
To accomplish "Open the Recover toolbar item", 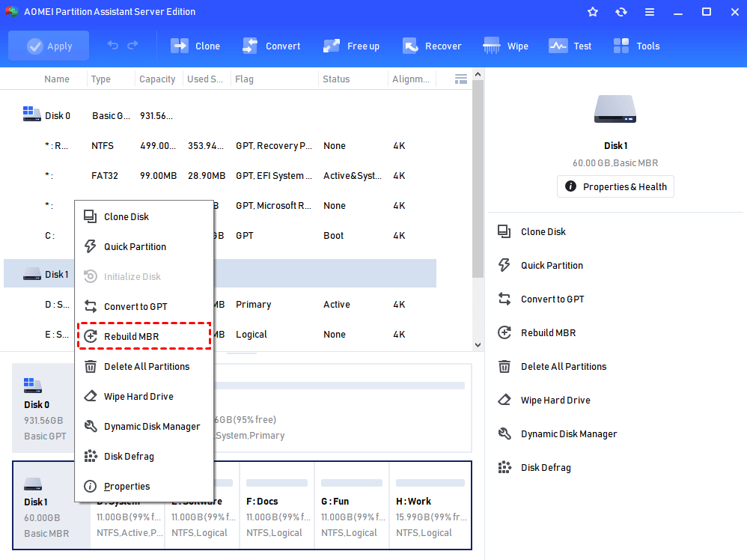I will [432, 46].
